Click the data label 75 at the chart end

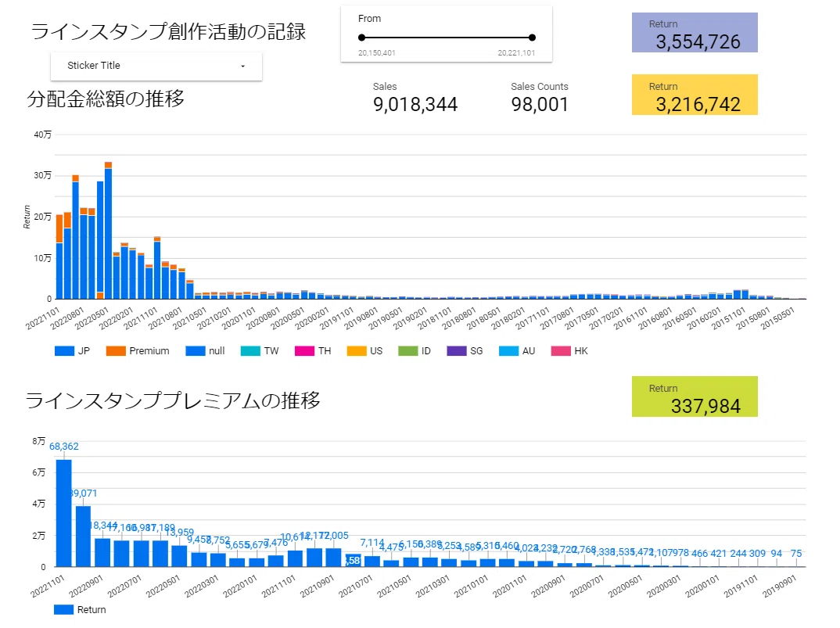point(796,554)
